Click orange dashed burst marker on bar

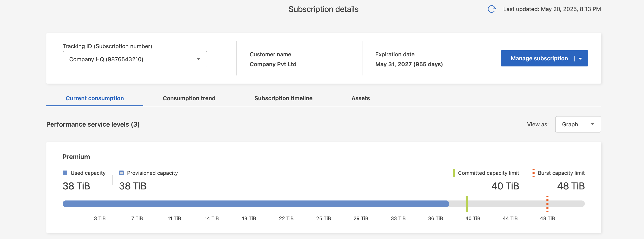click(x=547, y=204)
